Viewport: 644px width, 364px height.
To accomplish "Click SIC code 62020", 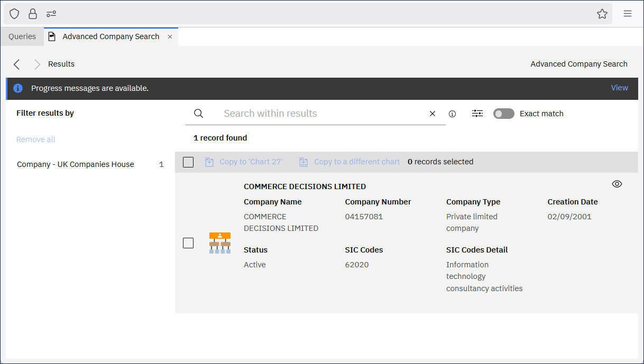I will tap(357, 265).
